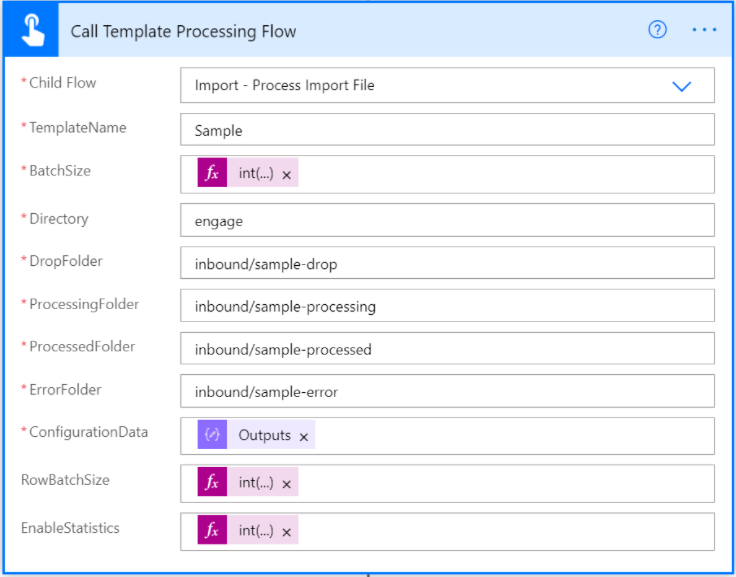
Task: Select the ErrorFolder inbound/sample-error field
Action: point(447,391)
